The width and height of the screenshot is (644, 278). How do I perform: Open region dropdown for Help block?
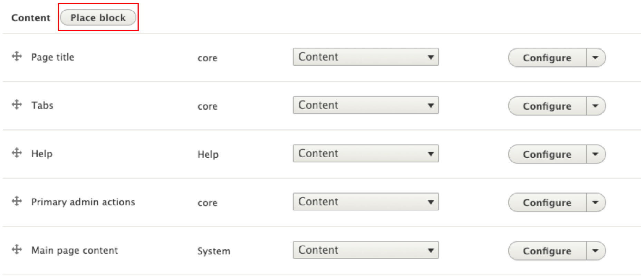coord(366,153)
